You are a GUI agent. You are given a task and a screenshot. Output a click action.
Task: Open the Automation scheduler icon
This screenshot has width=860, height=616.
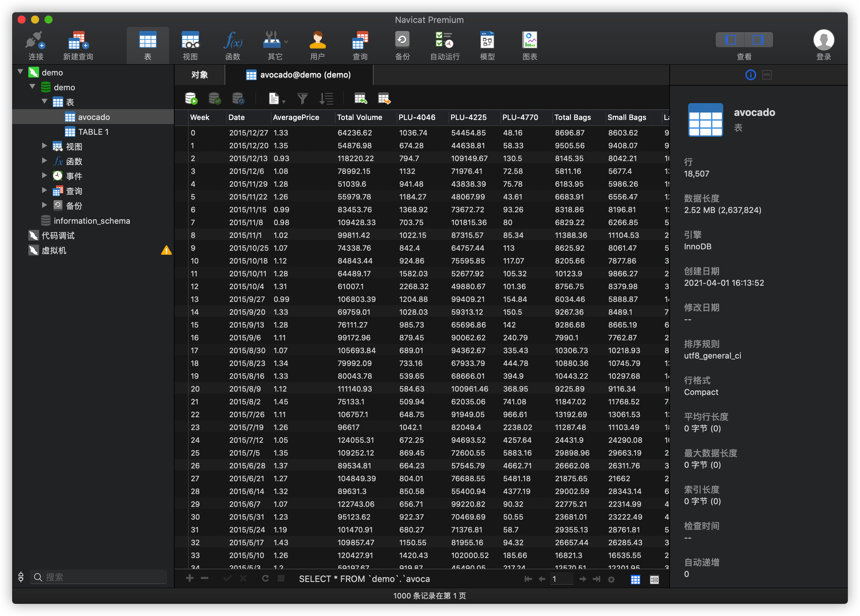(444, 40)
